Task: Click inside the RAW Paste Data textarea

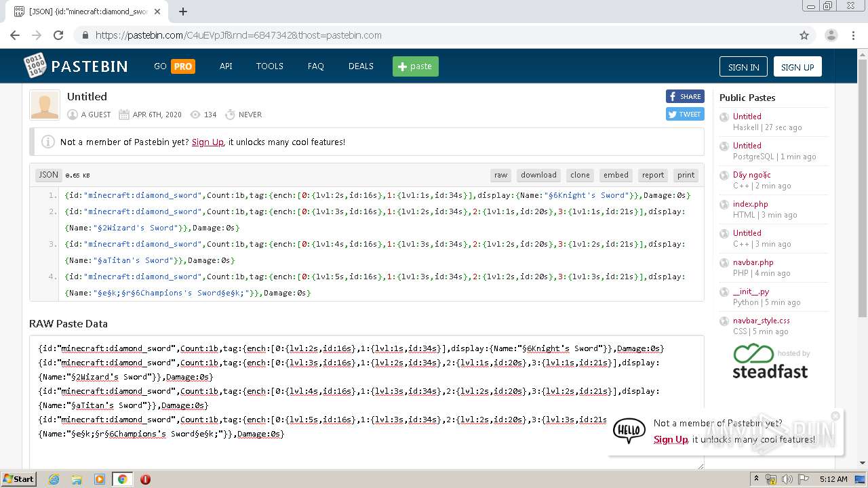Action: [366, 402]
